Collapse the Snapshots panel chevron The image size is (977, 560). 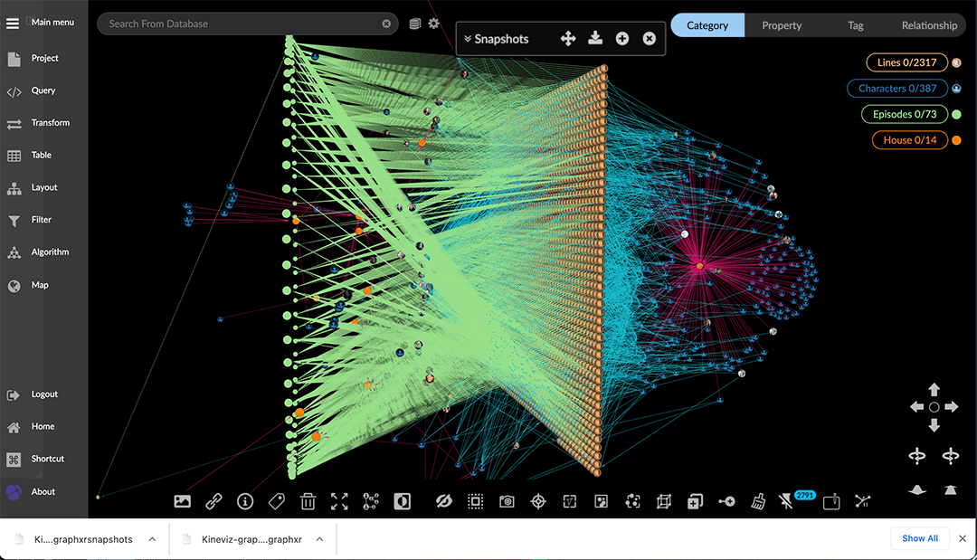pos(467,39)
